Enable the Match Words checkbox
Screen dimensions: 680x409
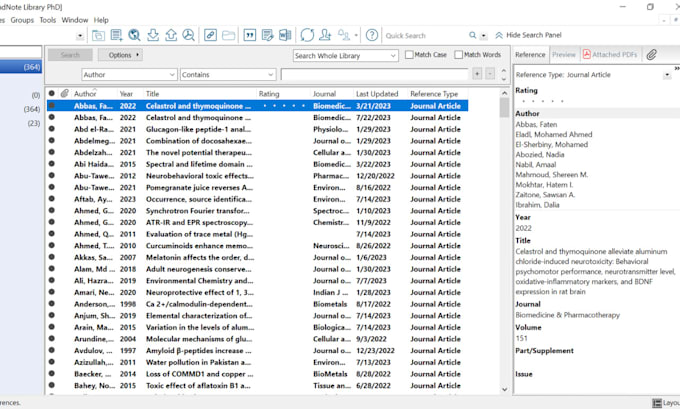coord(458,55)
